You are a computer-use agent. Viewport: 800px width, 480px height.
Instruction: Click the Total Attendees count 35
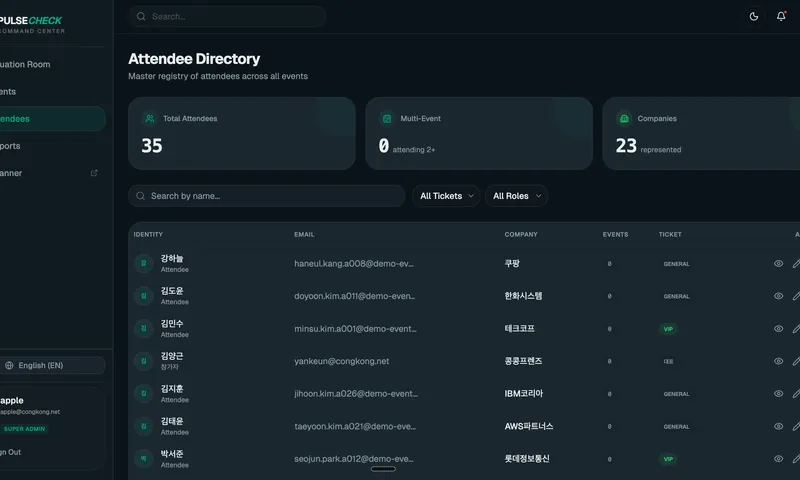[152, 146]
